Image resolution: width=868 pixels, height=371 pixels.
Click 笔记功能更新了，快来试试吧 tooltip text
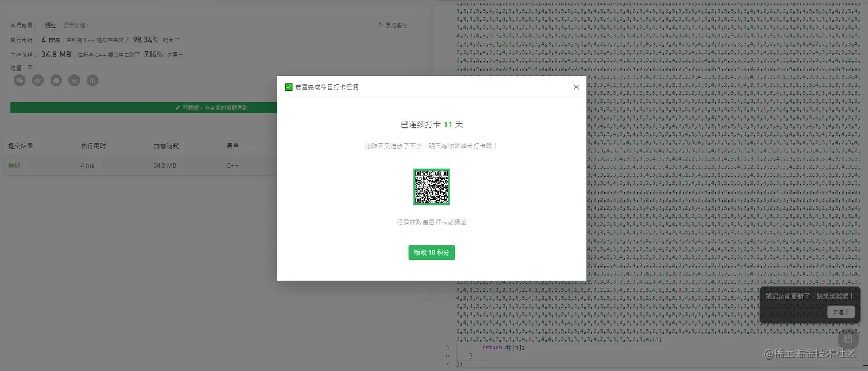tap(810, 296)
